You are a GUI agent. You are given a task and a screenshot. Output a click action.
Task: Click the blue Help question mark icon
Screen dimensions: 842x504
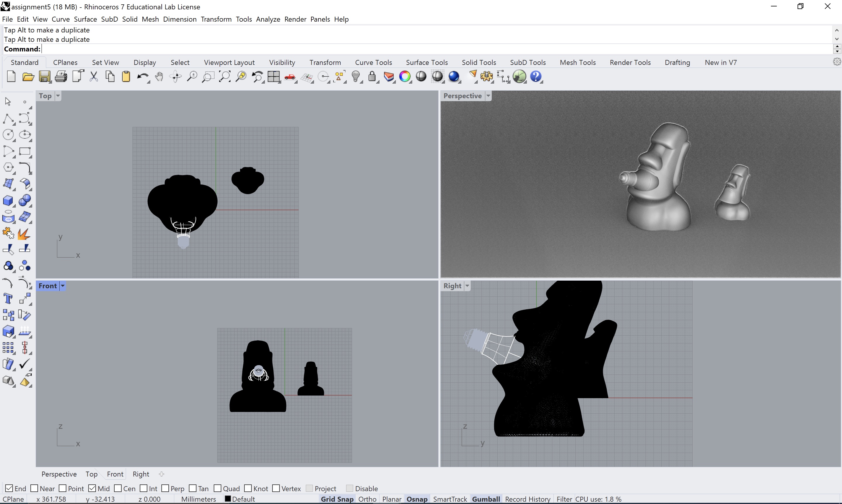(536, 77)
